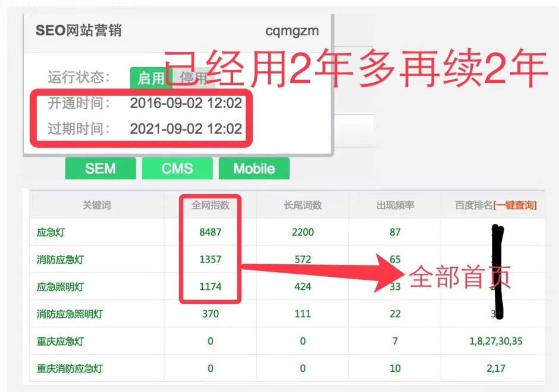Click the 一键查询 orange link

tap(515, 205)
